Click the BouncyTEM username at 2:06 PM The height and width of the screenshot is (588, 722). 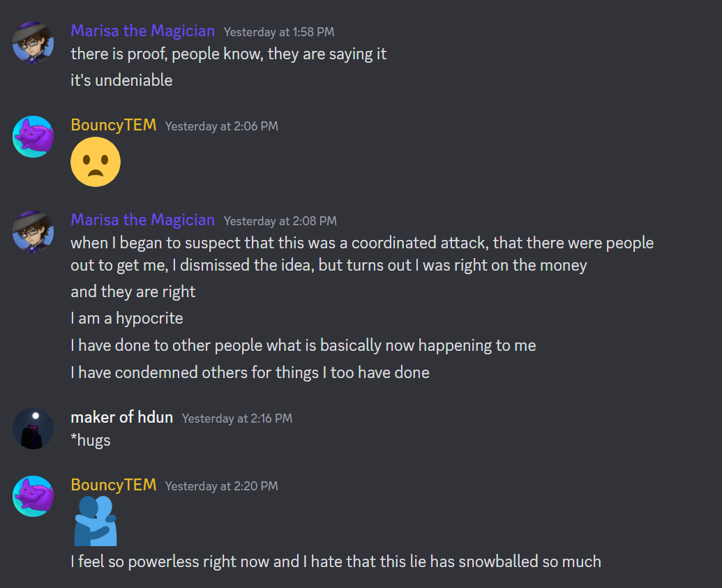(113, 126)
